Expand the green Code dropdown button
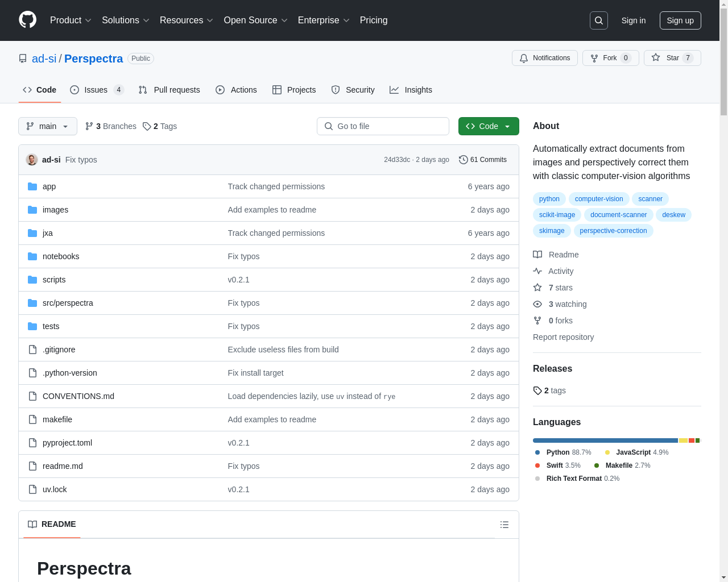The width and height of the screenshot is (728, 582). (x=489, y=126)
